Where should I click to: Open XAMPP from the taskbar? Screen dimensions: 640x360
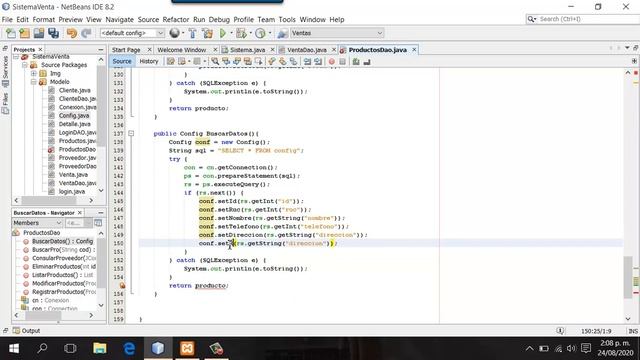pos(187,348)
